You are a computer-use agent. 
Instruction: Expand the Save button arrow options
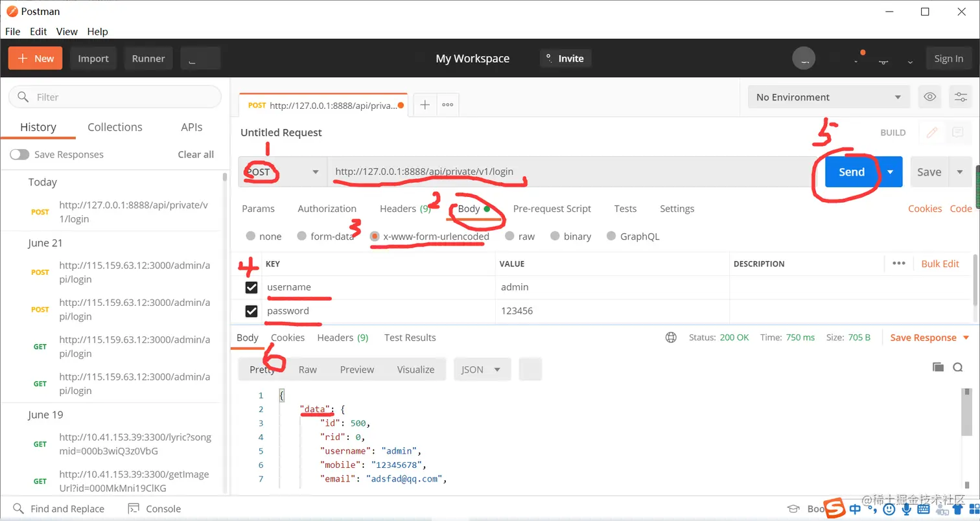point(960,172)
